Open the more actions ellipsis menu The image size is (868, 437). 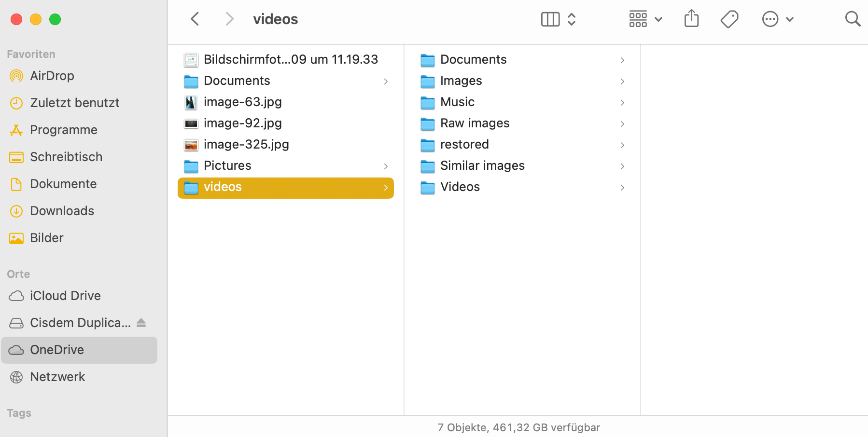(778, 19)
